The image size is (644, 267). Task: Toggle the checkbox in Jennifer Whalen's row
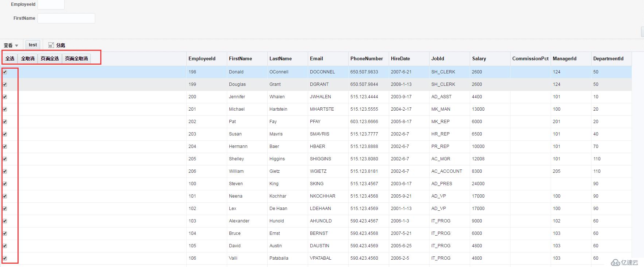[x=5, y=97]
